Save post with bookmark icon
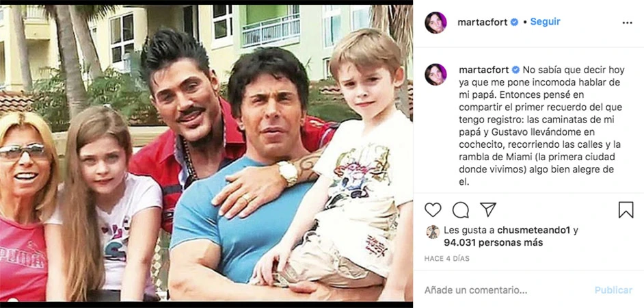 (x=626, y=209)
